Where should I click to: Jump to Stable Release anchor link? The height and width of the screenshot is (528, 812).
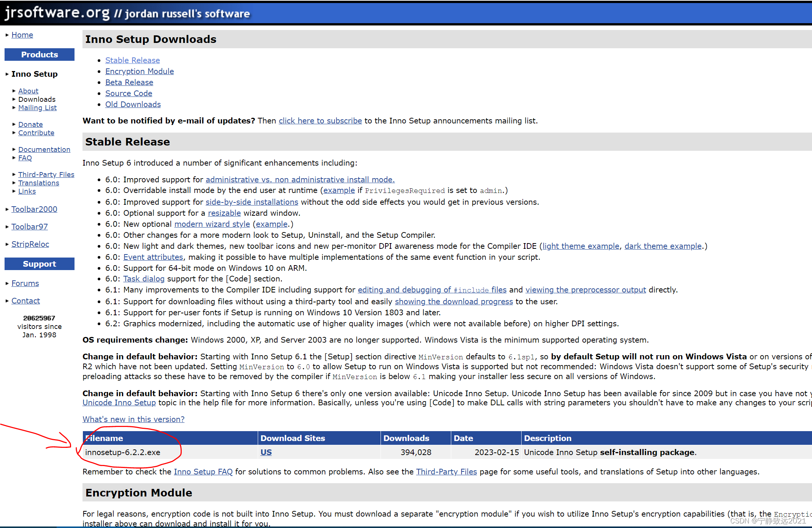[132, 60]
